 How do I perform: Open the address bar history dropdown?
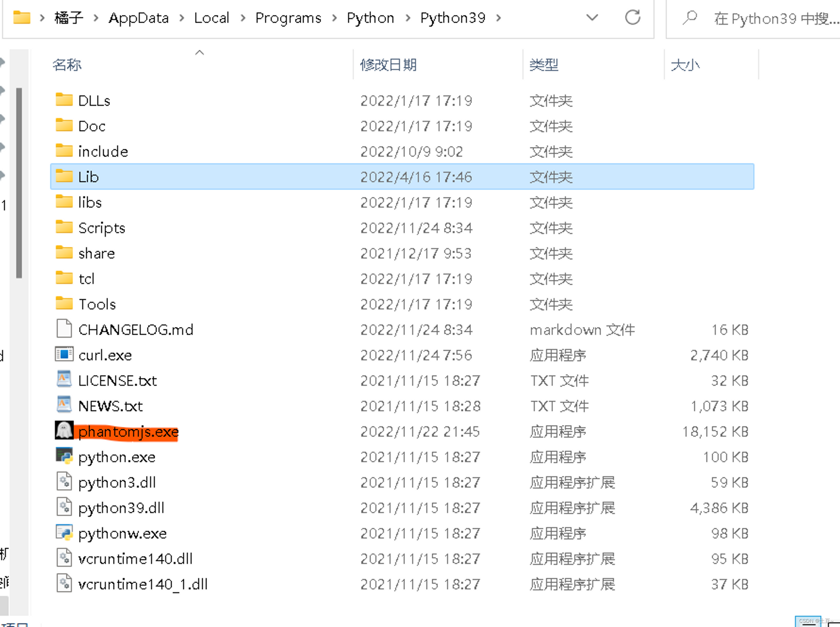click(592, 18)
